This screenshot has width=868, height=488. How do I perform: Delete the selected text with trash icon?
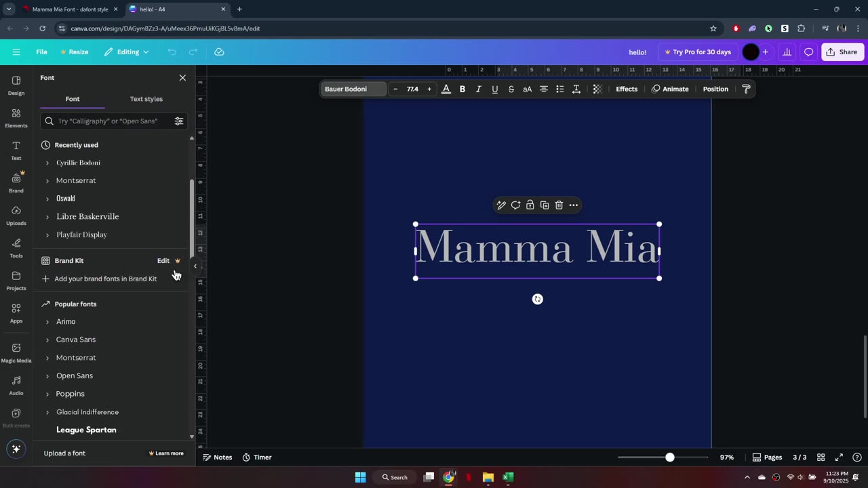coord(559,205)
